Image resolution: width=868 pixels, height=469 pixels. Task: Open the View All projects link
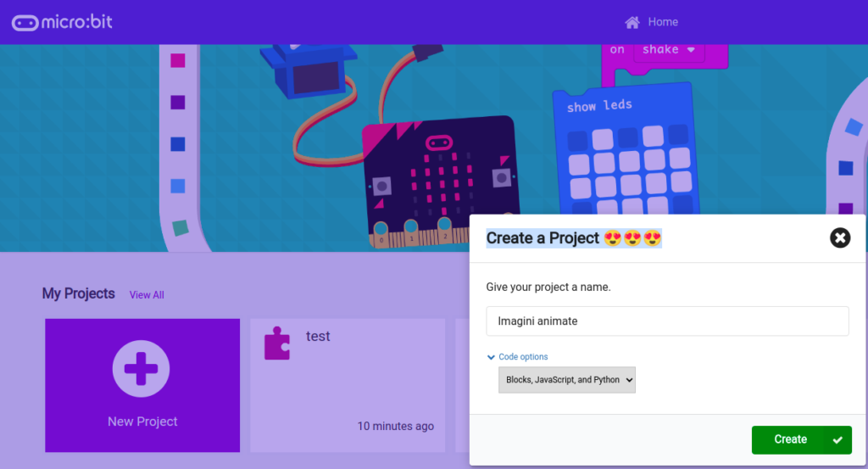[147, 295]
